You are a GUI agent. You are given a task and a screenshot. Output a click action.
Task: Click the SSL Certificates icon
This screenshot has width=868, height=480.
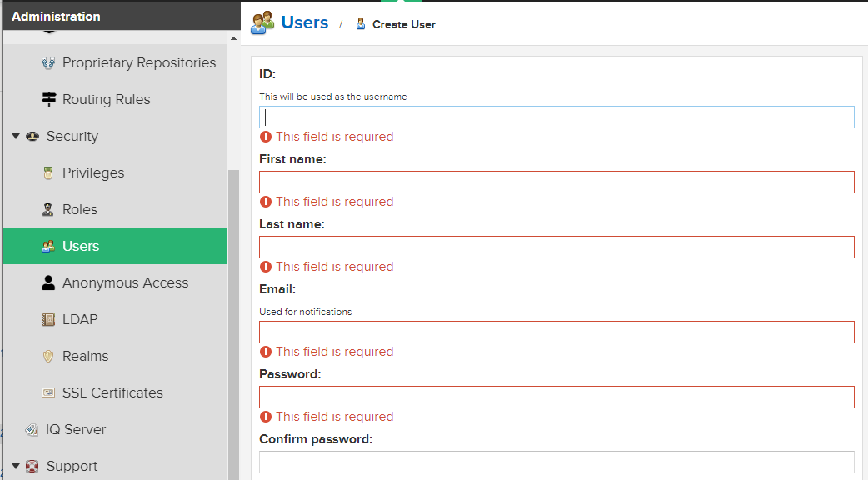pos(48,392)
